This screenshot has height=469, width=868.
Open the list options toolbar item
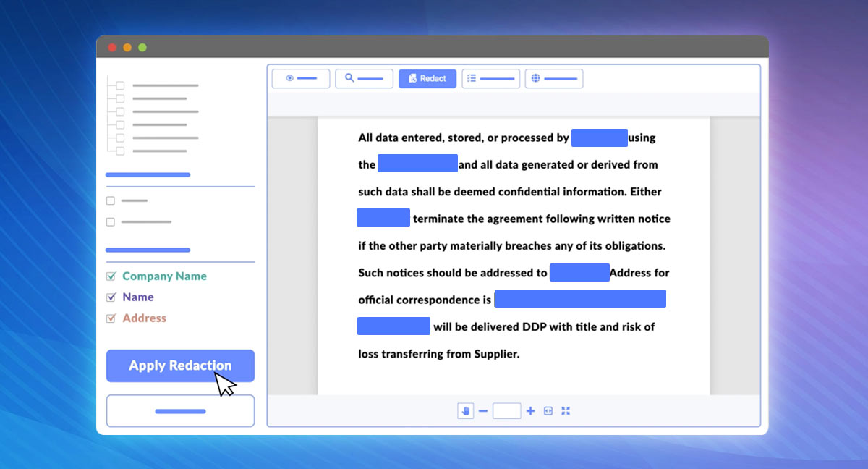tap(490, 78)
